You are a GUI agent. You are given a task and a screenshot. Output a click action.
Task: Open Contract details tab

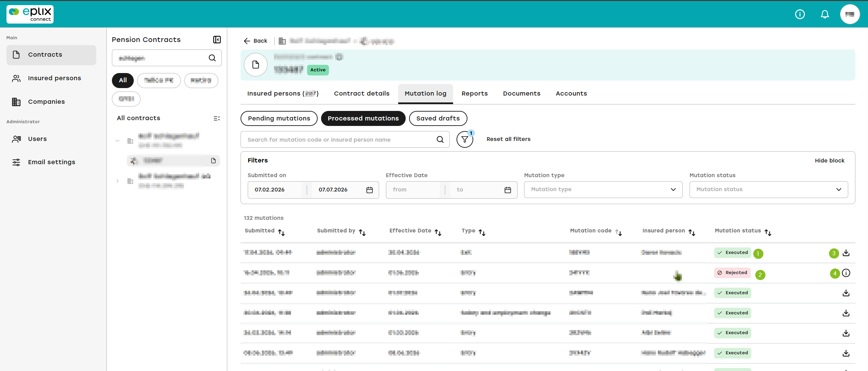coord(362,94)
